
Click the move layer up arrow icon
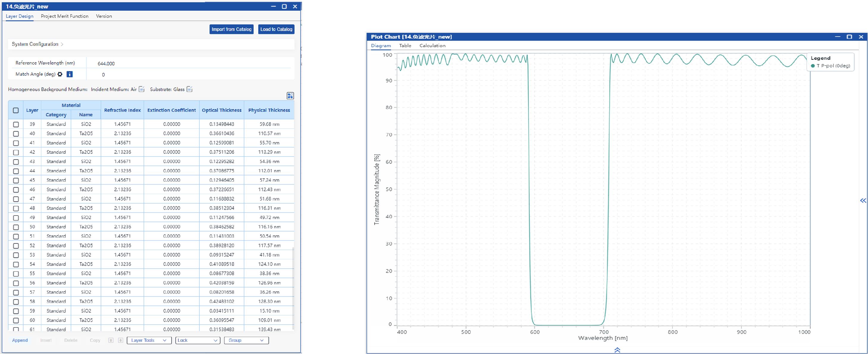click(111, 340)
